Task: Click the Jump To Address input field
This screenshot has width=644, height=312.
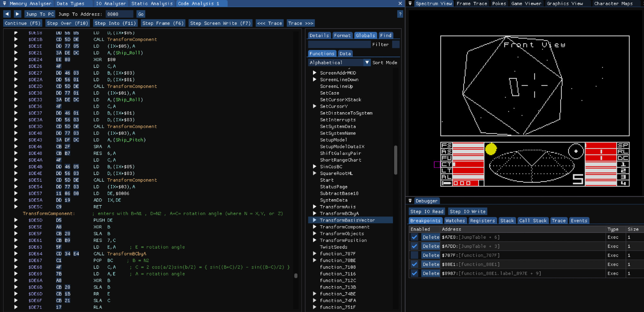Action: 119,14
